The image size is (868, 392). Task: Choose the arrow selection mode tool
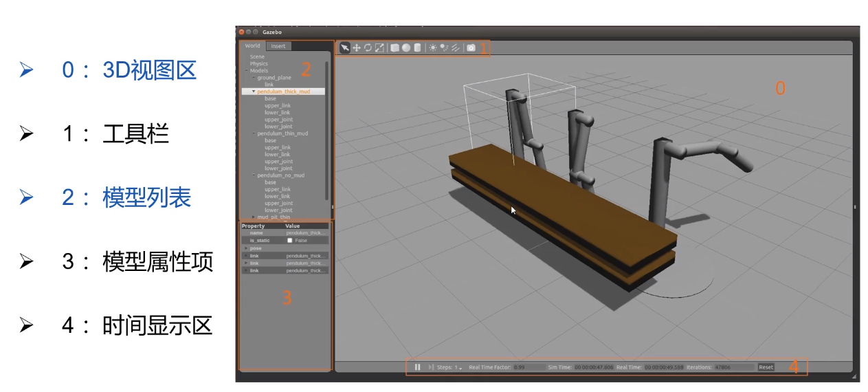(x=345, y=47)
